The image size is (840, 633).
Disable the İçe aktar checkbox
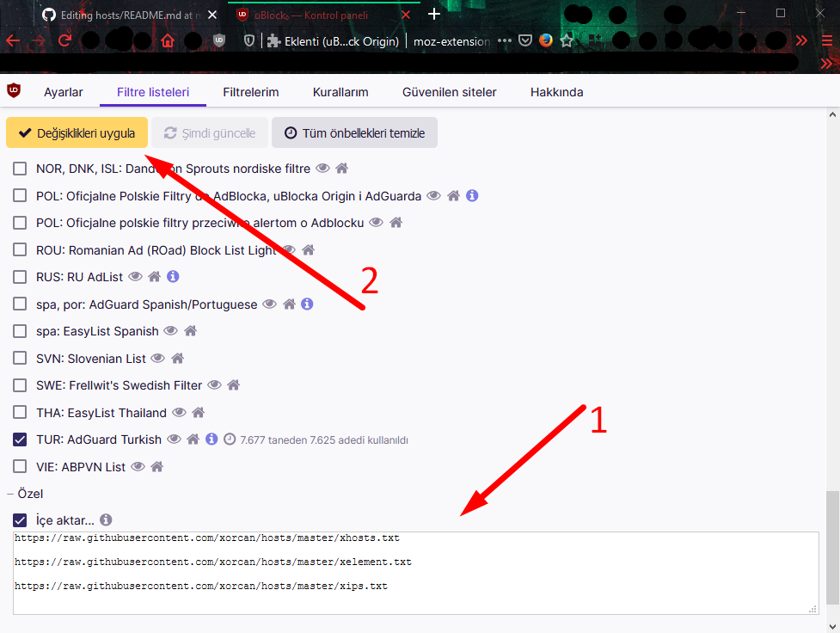pyautogui.click(x=20, y=520)
